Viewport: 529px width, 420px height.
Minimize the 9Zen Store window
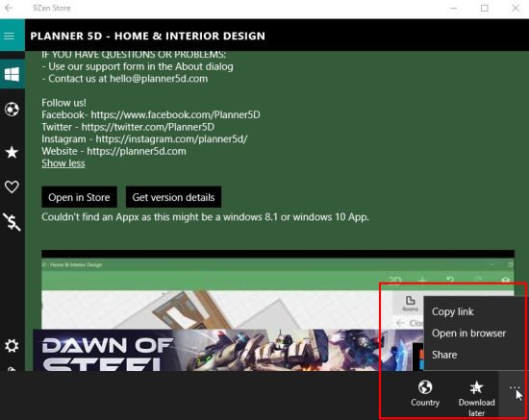click(x=454, y=8)
